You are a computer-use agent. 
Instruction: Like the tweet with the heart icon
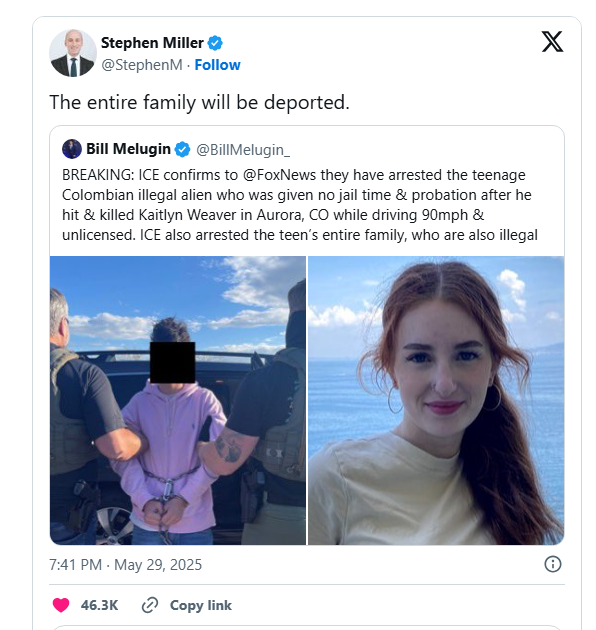61,605
